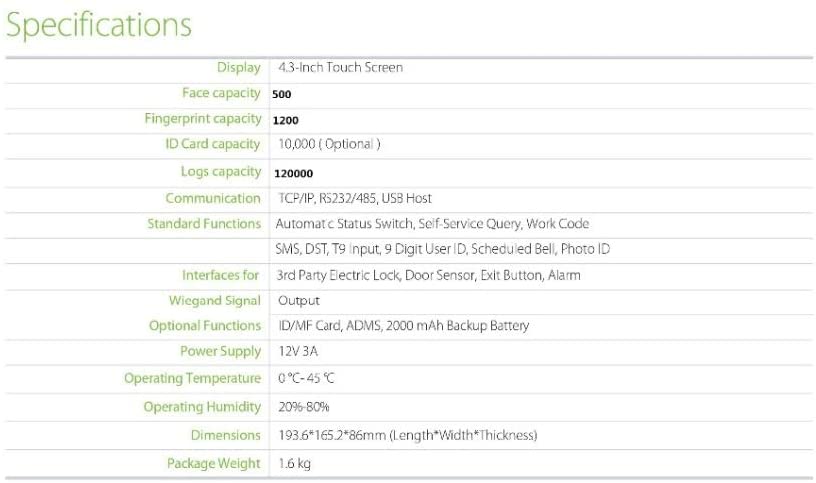Click the TCP/IP, RS232/485, USB Host text

(354, 198)
